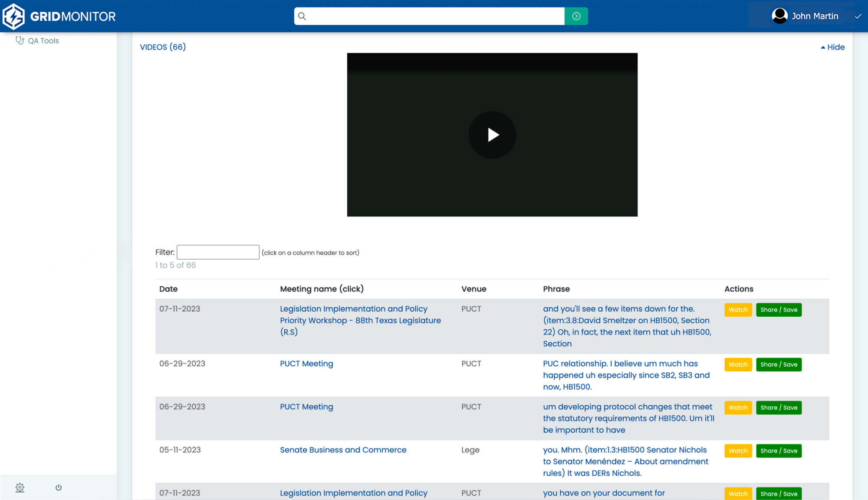Screen dimensions: 868x500
Task: Click phrase 'um developing protocol changes'
Action: pos(628,418)
